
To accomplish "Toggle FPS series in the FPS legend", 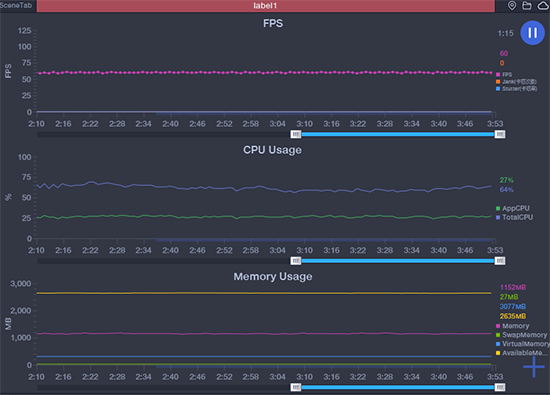I will click(504, 74).
